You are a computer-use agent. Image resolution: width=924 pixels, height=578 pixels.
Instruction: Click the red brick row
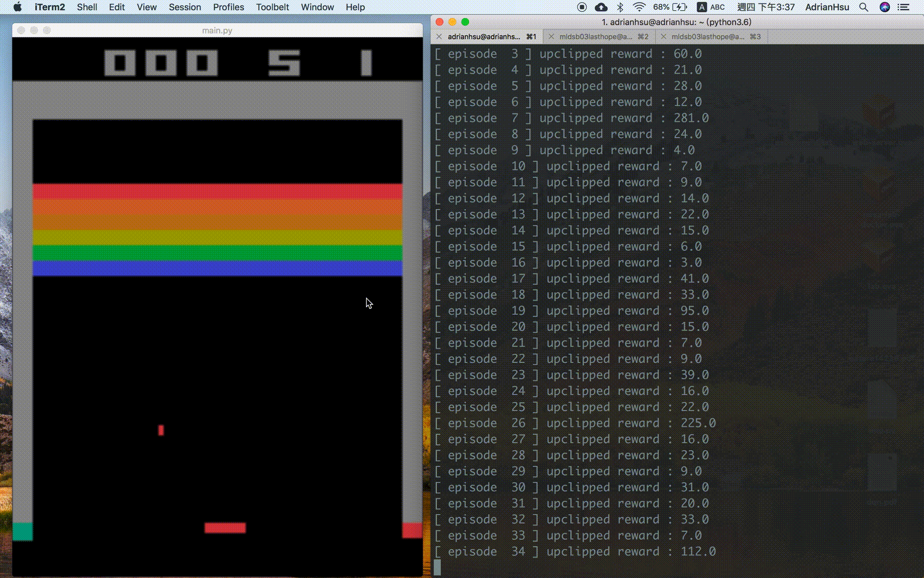click(x=217, y=191)
